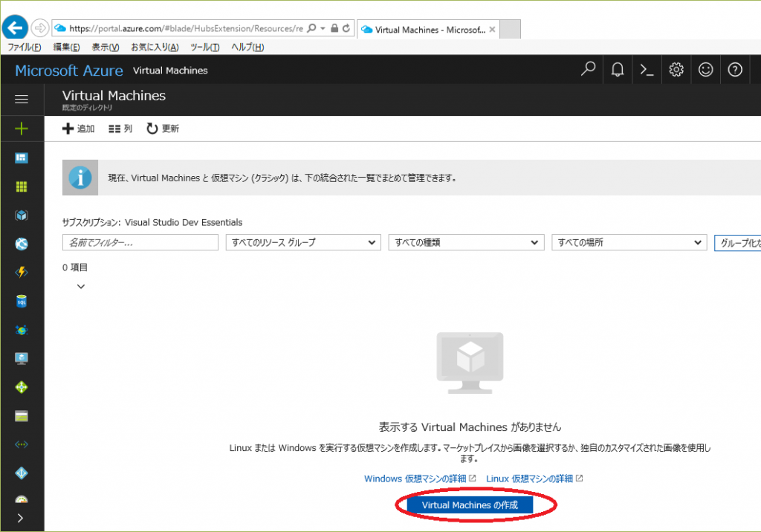The width and height of the screenshot is (761, 532).
Task: Open Virtual networks sidebar icon
Action: 22,444
